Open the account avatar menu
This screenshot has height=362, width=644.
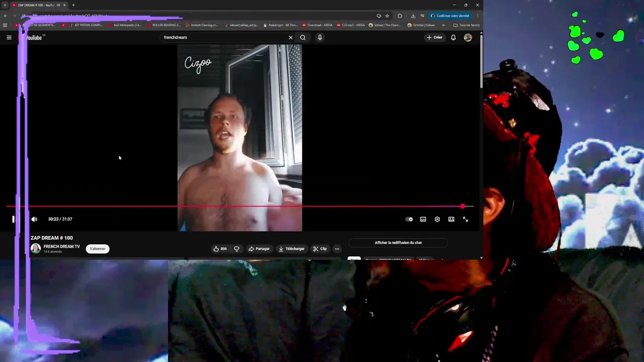click(x=468, y=37)
